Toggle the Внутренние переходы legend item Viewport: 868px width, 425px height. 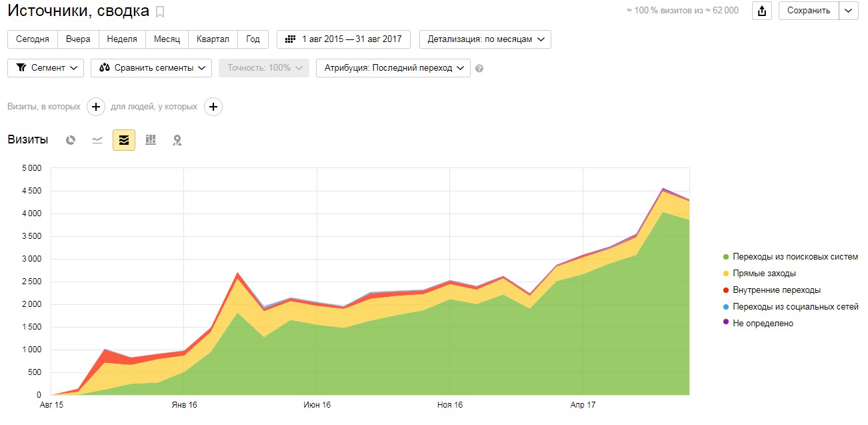click(771, 290)
